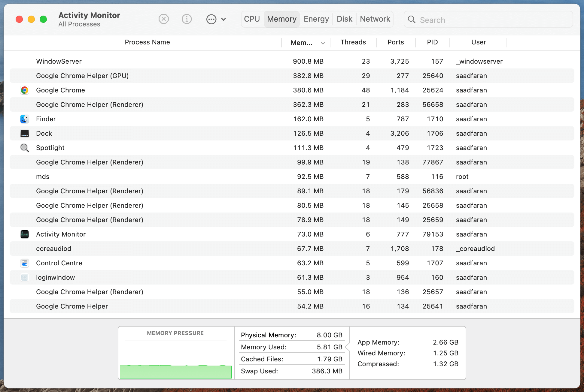Click the _coreaudiod user cell
This screenshot has height=392, width=584.
[x=475, y=249]
